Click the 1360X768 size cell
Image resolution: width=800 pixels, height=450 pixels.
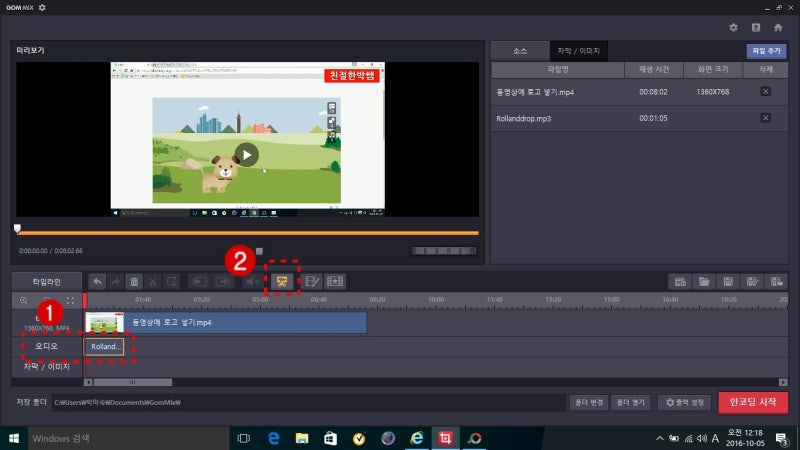[713, 92]
